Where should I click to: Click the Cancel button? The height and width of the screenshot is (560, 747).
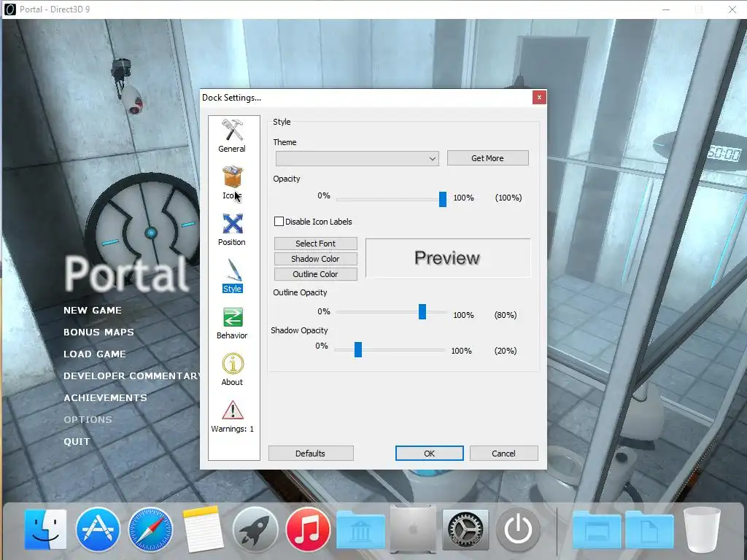click(x=503, y=454)
